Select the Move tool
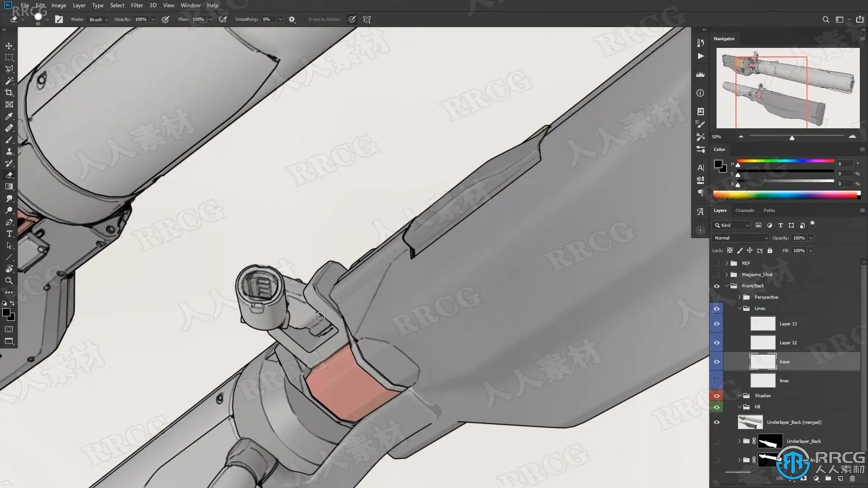 pos(9,46)
